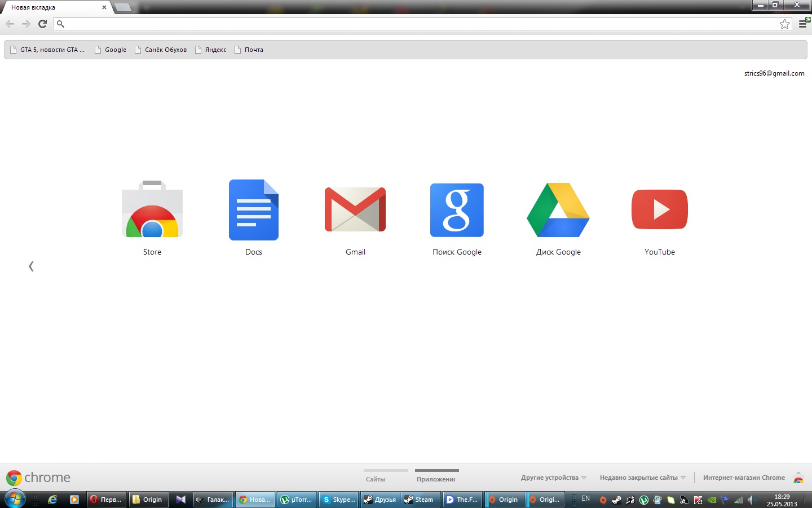Open the Google bookmark

(111, 50)
